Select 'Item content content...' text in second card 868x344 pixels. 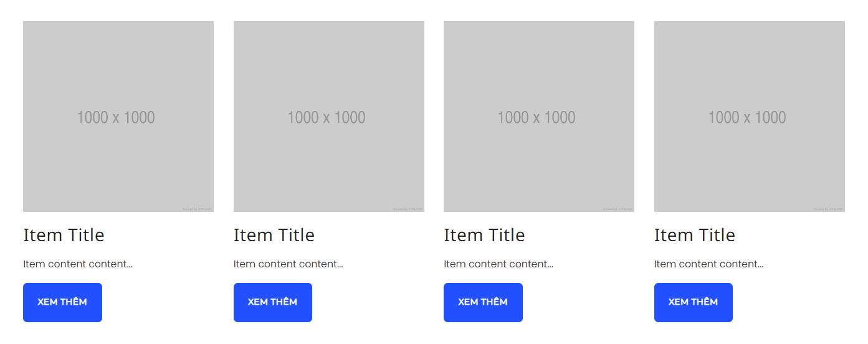289,264
